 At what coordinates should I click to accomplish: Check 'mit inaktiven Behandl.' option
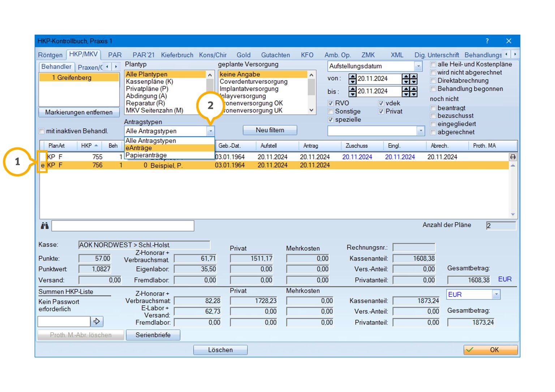coord(42,131)
